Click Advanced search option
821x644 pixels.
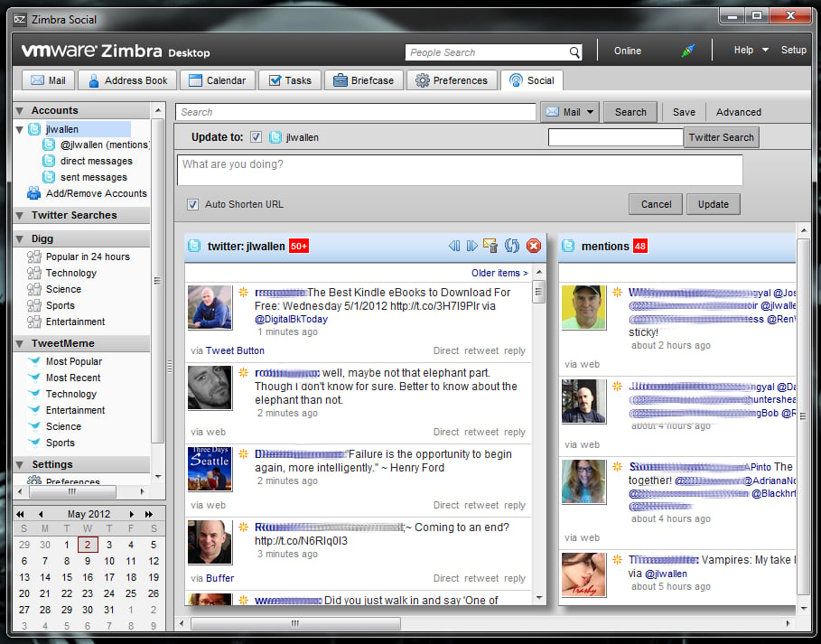(x=738, y=112)
